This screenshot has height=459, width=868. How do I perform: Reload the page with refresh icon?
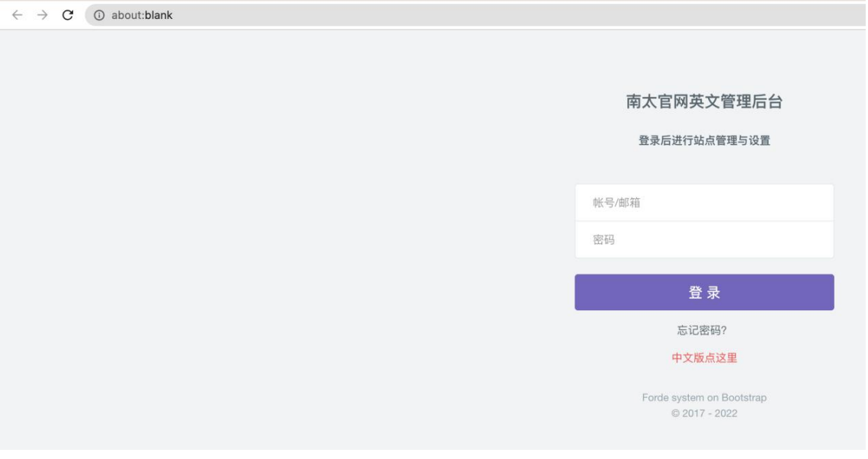coord(68,15)
